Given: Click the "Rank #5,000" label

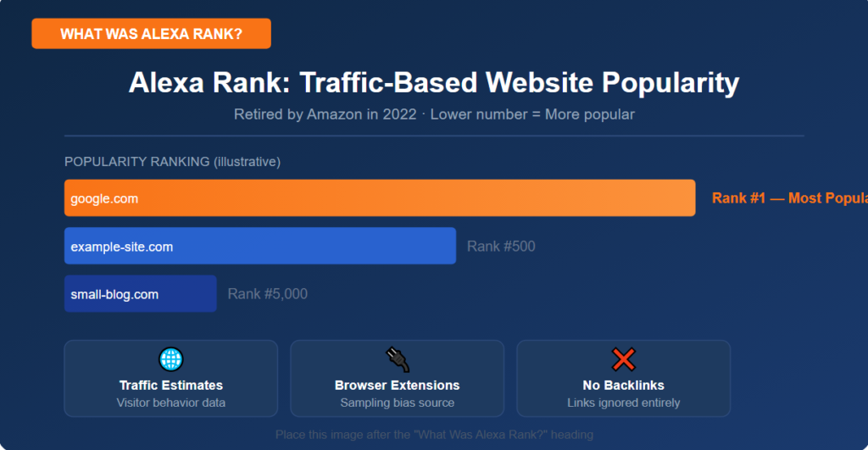Looking at the screenshot, I should [267, 294].
